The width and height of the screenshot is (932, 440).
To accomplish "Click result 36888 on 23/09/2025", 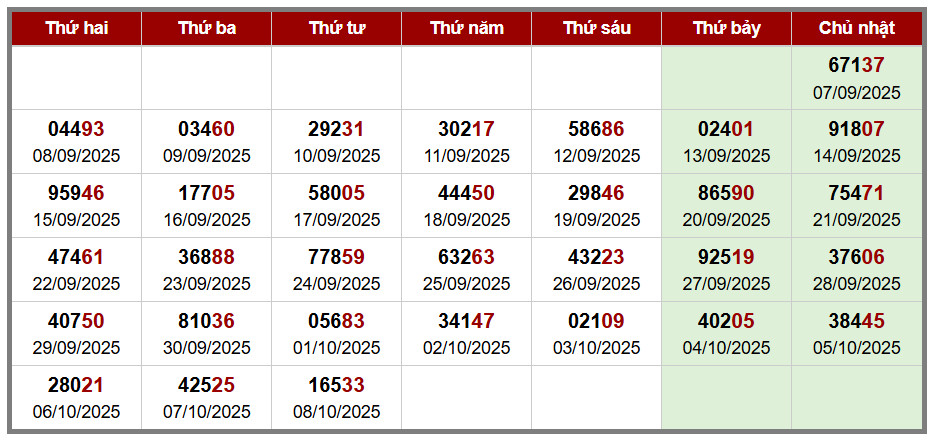I will (206, 269).
